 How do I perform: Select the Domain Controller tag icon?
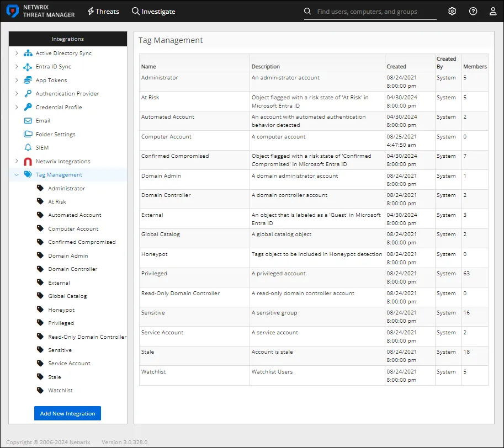coord(40,269)
